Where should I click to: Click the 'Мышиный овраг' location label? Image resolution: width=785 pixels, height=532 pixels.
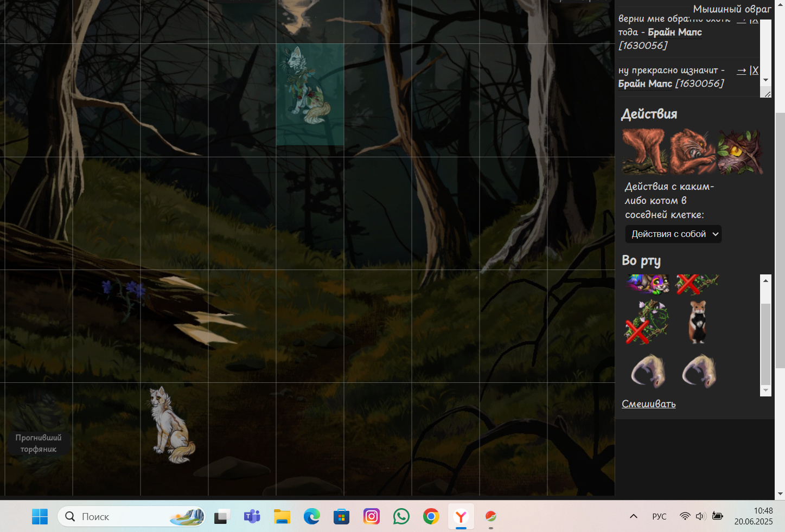(732, 9)
